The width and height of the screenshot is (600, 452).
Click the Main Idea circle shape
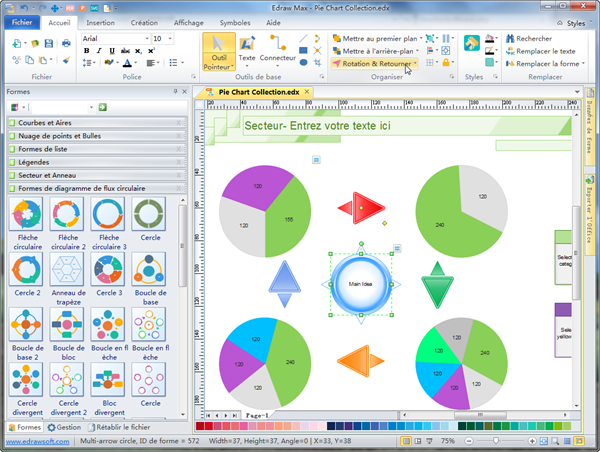360,284
